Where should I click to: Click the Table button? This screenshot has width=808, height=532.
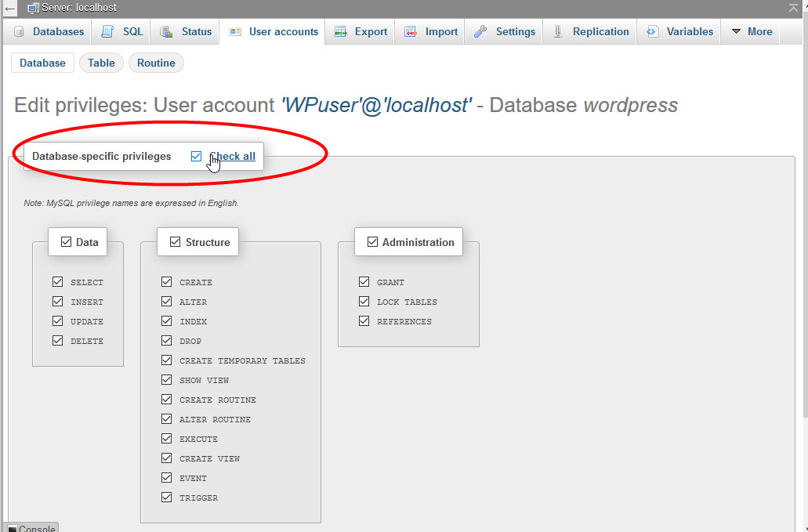pyautogui.click(x=101, y=62)
